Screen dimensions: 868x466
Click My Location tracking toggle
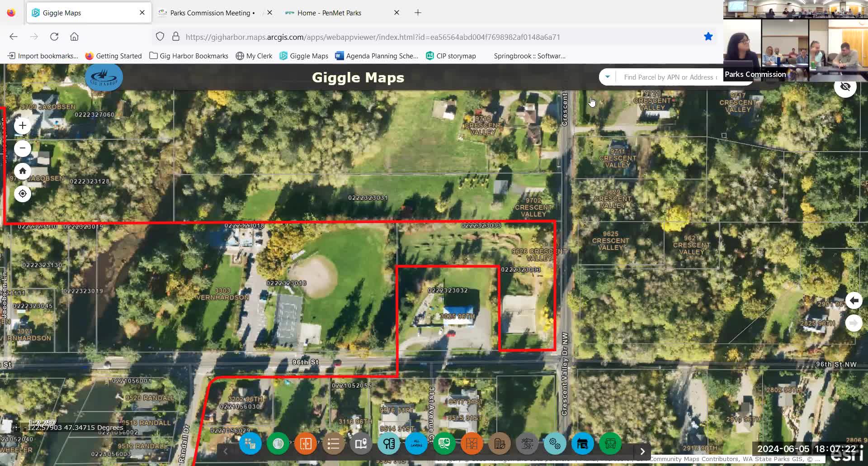[x=23, y=193]
